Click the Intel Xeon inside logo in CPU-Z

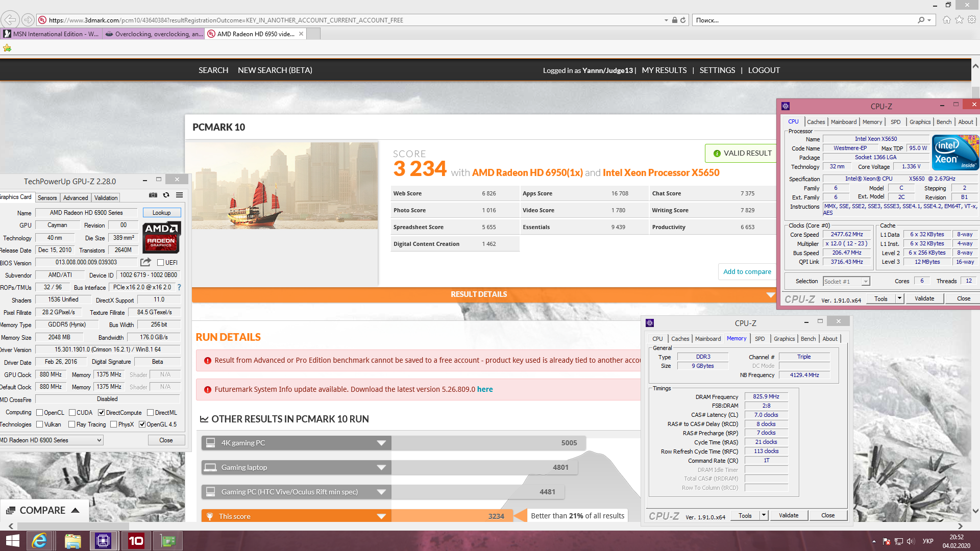955,153
